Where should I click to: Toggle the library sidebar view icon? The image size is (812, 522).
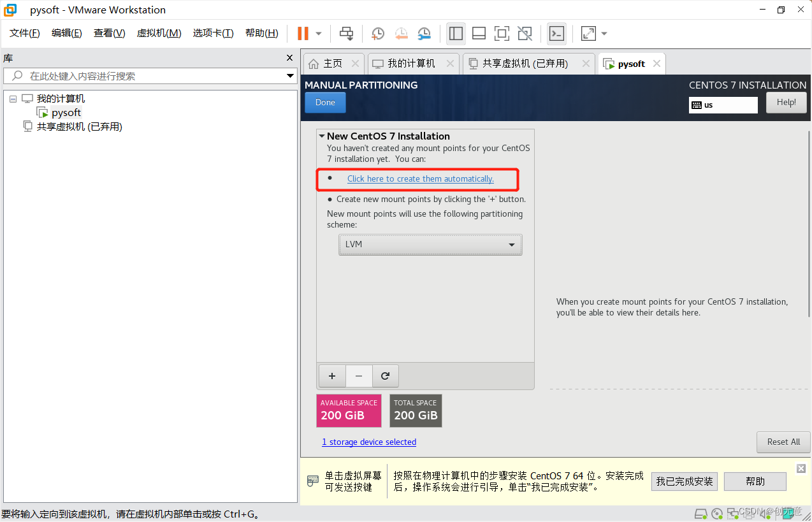click(x=456, y=33)
